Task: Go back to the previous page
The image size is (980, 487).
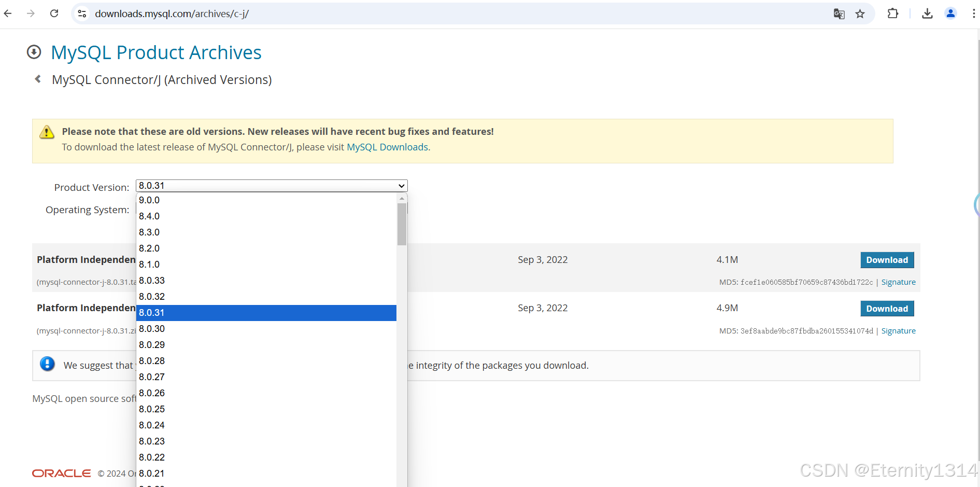Action: coord(8,13)
